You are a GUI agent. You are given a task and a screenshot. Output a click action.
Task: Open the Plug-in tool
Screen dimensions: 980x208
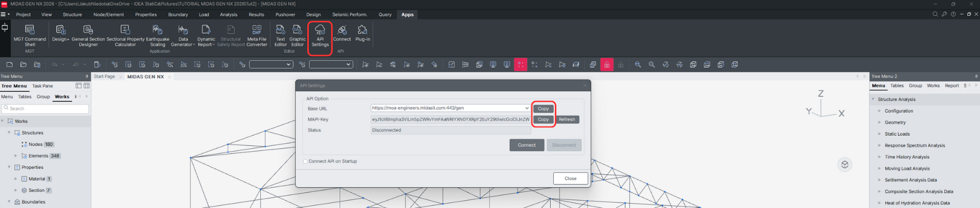click(362, 33)
